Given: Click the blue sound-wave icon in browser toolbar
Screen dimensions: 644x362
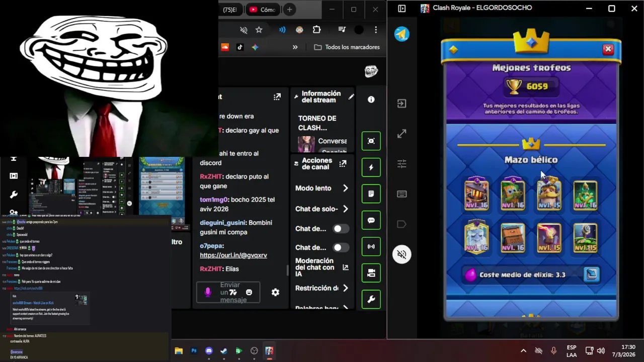Looking at the screenshot, I should coord(282,30).
